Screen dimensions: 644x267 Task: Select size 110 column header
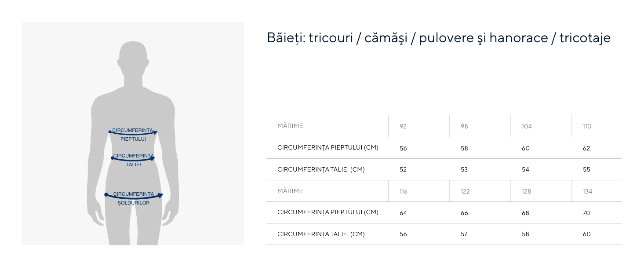click(587, 127)
